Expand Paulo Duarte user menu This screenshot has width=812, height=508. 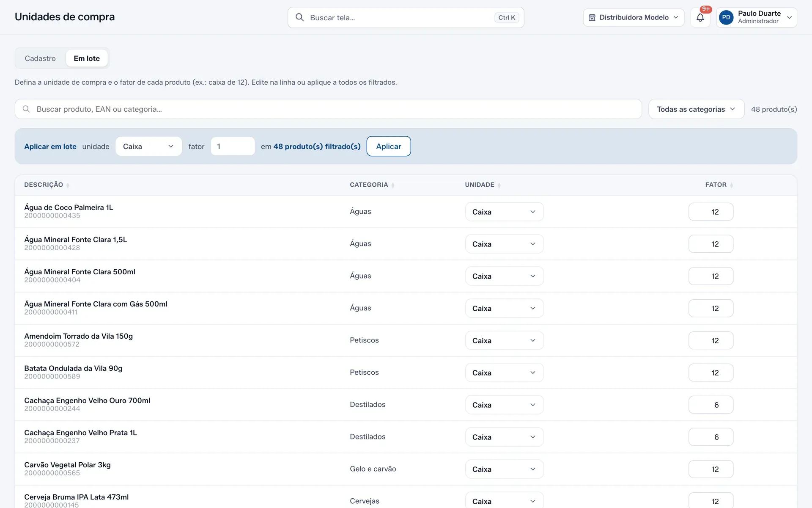click(757, 17)
